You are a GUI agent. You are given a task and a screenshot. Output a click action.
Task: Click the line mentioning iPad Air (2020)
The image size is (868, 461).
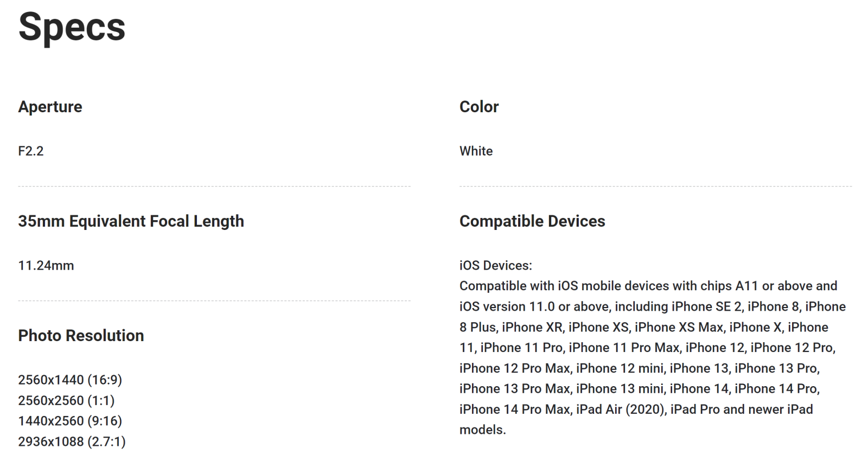(x=636, y=409)
